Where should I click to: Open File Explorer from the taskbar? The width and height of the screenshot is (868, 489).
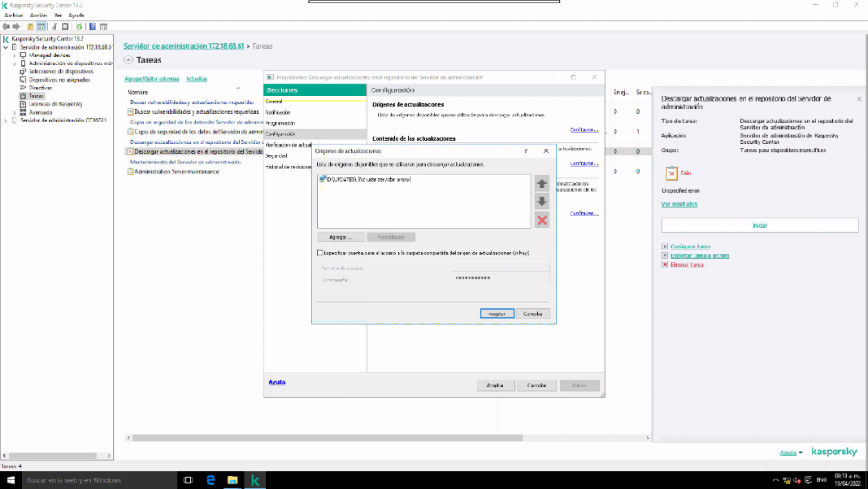point(233,480)
